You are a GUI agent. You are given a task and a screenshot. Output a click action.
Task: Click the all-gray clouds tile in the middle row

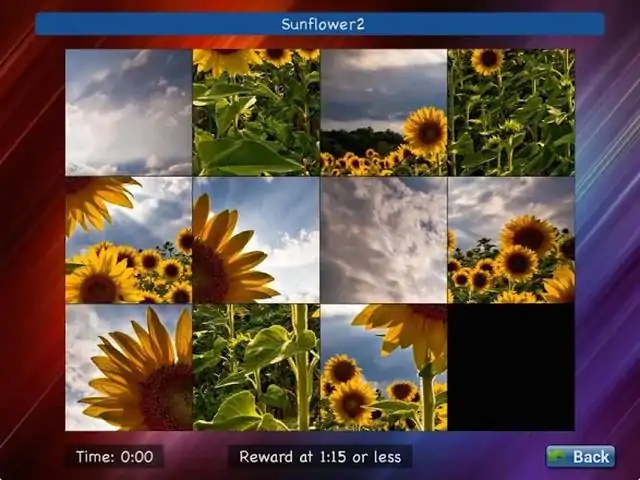click(383, 240)
